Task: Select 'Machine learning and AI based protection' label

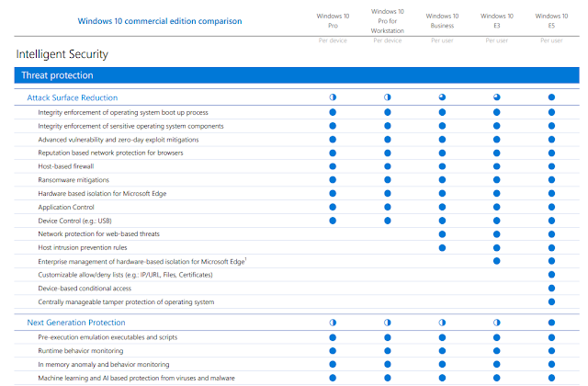Action: pyautogui.click(x=137, y=378)
